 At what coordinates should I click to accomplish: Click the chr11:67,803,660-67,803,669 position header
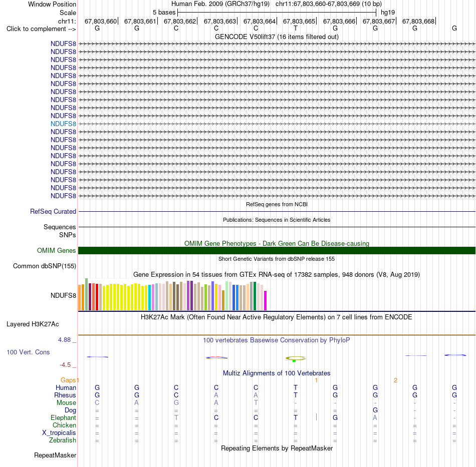[x=329, y=4]
